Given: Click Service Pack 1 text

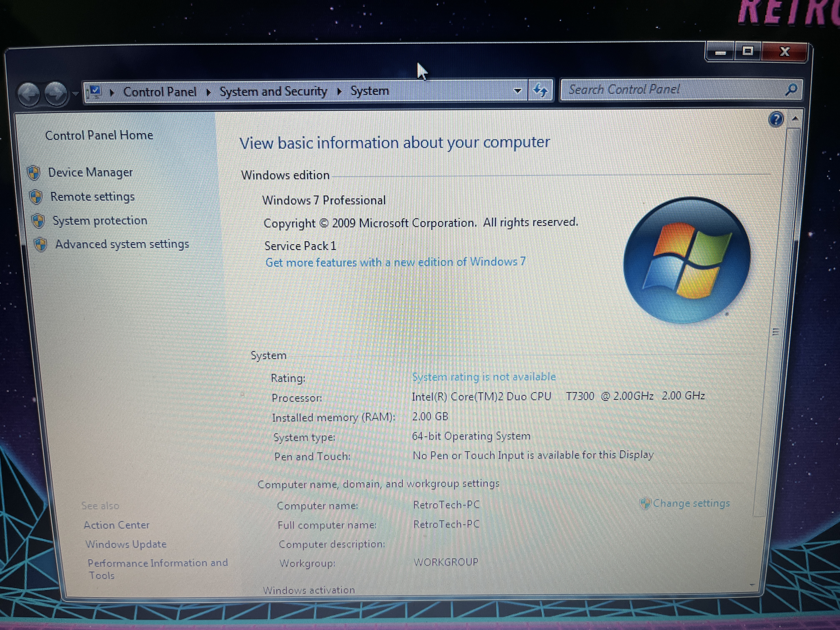Looking at the screenshot, I should coord(300,246).
